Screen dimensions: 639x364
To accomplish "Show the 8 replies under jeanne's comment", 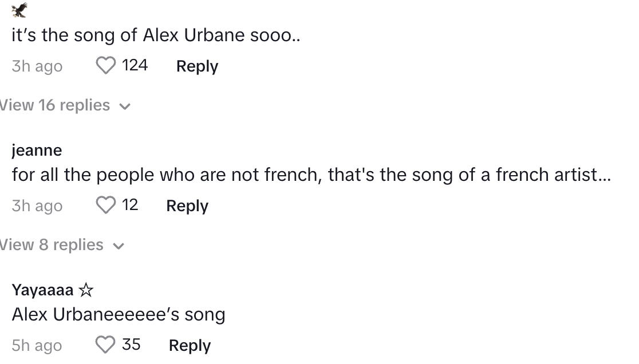I will tap(52, 245).
